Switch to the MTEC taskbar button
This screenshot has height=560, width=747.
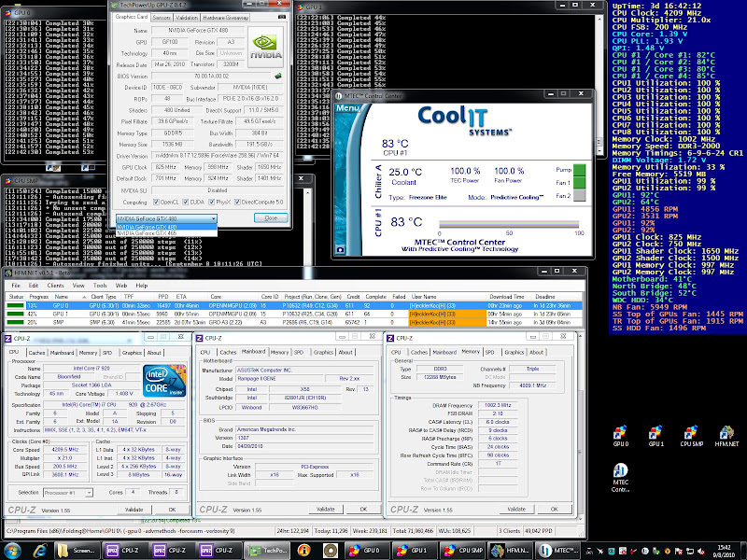[558, 551]
